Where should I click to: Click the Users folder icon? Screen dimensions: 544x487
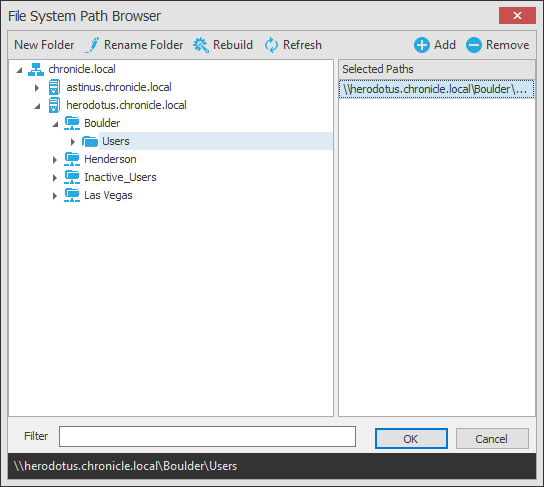point(90,141)
